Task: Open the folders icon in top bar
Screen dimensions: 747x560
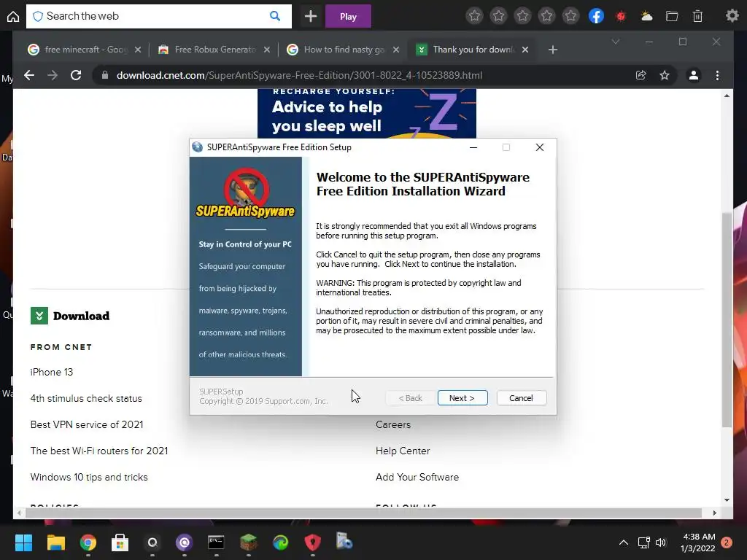Action: [672, 17]
